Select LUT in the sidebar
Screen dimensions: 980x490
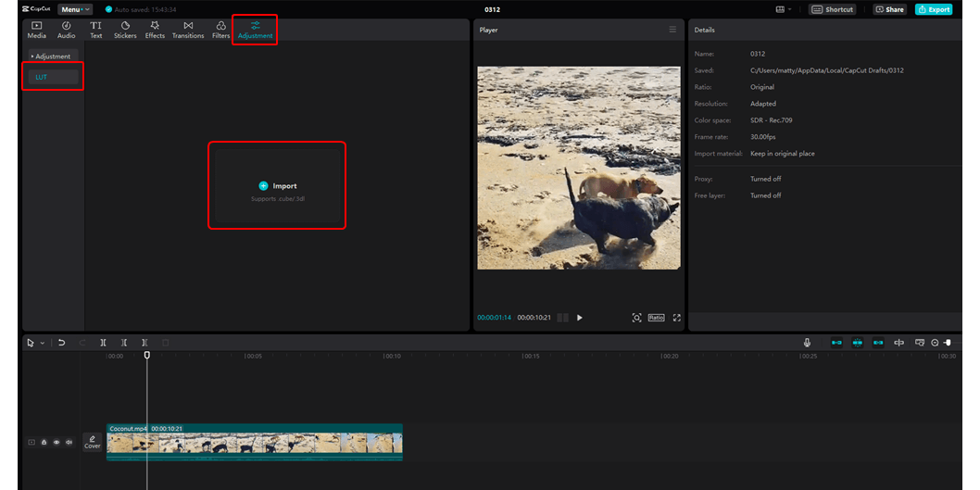(x=53, y=77)
